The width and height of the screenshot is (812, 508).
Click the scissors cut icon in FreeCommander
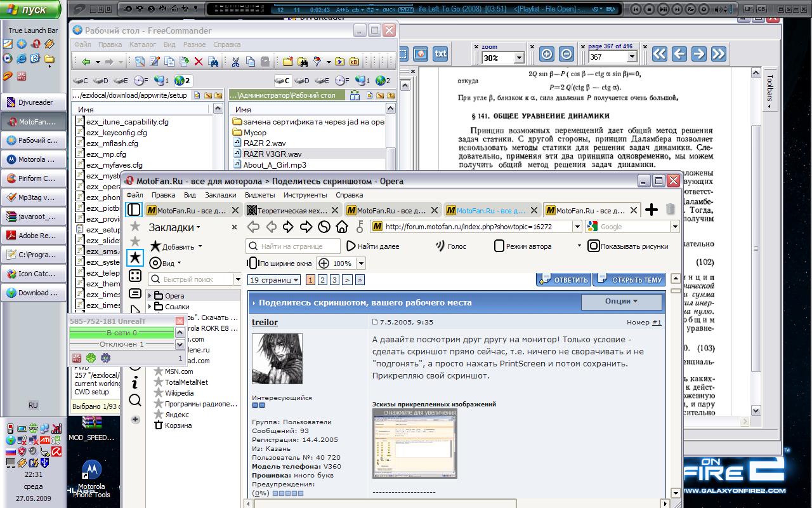tap(235, 62)
